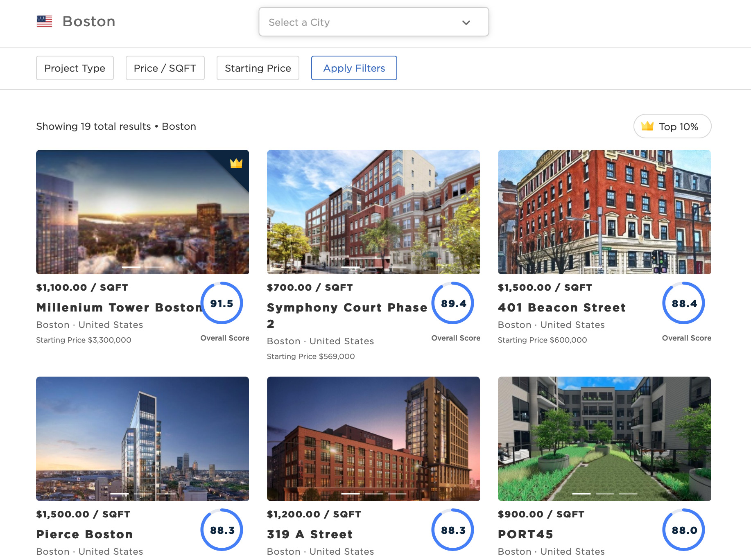Open the PORT45 courtyard photo
Viewport: 751px width, 560px height.
(604, 439)
